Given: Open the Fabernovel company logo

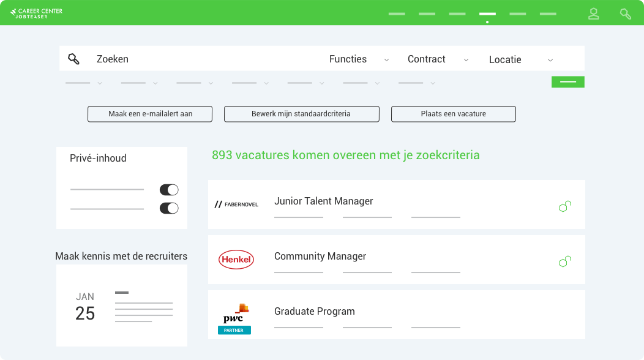Looking at the screenshot, I should [236, 204].
